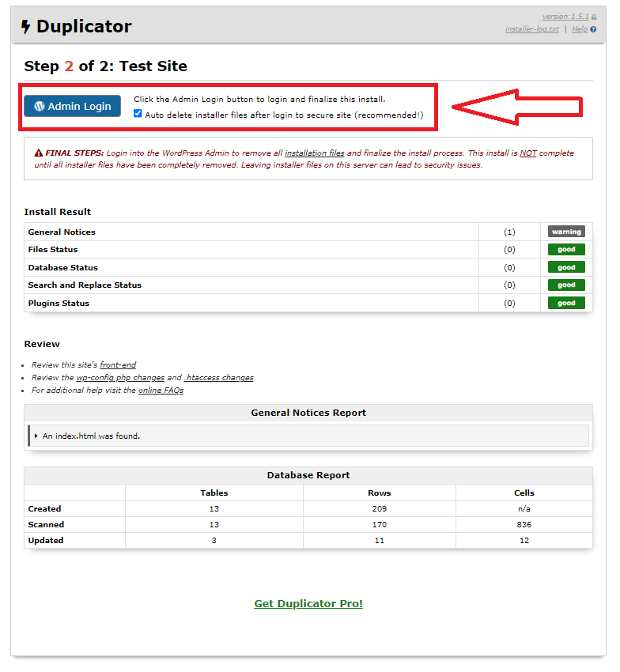Click the WordPress icon on Admin Login button

(x=40, y=106)
